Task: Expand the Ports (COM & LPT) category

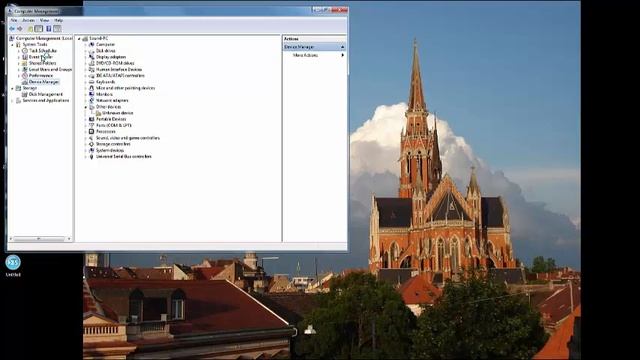Action: [x=86, y=125]
